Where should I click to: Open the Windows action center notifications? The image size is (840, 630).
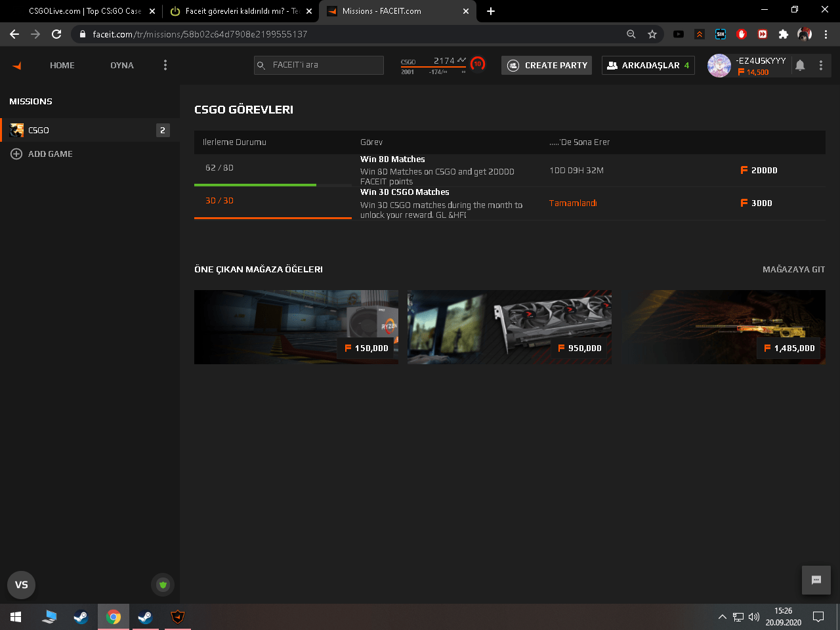(x=818, y=617)
